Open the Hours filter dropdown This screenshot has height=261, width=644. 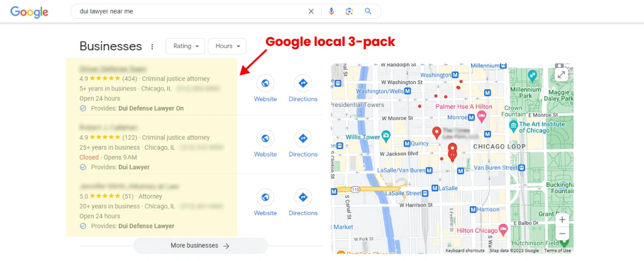tap(227, 46)
